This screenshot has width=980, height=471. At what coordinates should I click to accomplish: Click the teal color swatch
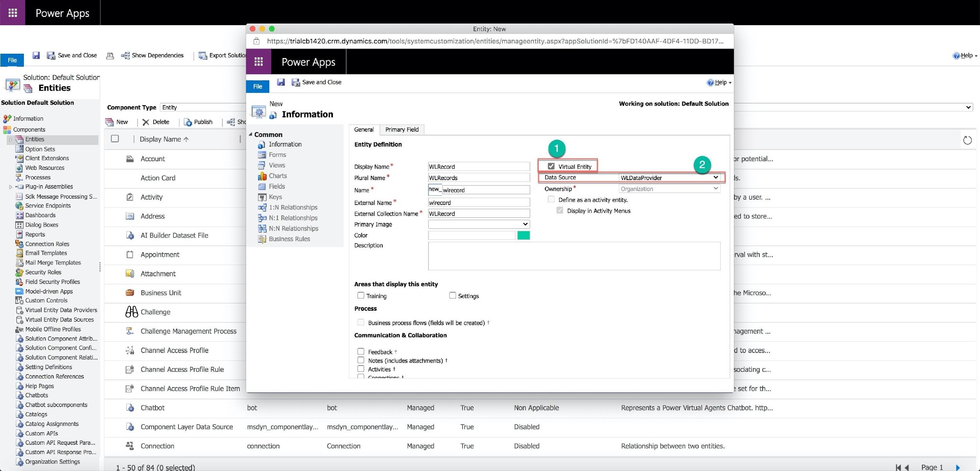[x=523, y=235]
